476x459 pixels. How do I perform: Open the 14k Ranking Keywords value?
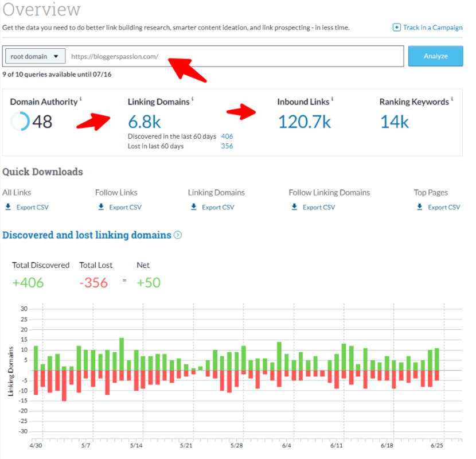pos(394,121)
